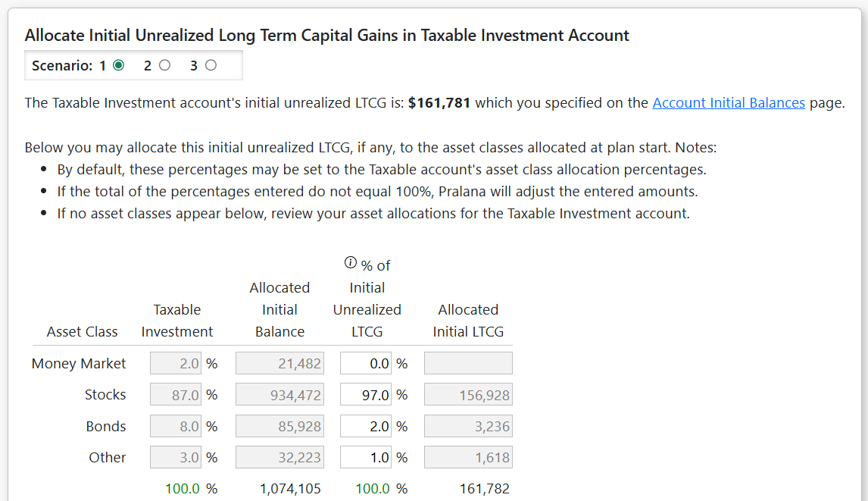
Task: Click Stocks allocated initial LTCG 156,928 field
Action: pos(468,395)
